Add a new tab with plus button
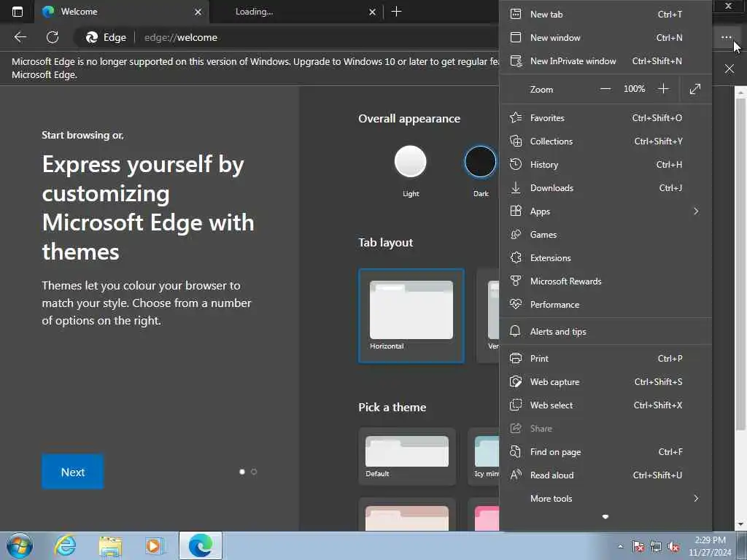747x560 pixels. click(x=396, y=12)
